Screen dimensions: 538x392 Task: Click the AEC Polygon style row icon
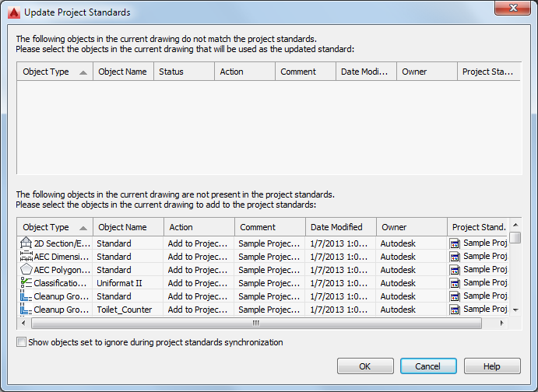[x=26, y=269]
